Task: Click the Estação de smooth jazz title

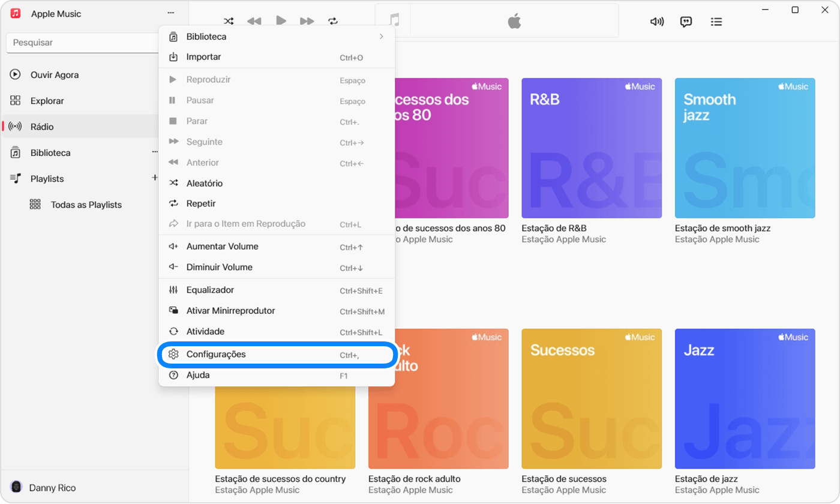Action: click(722, 229)
